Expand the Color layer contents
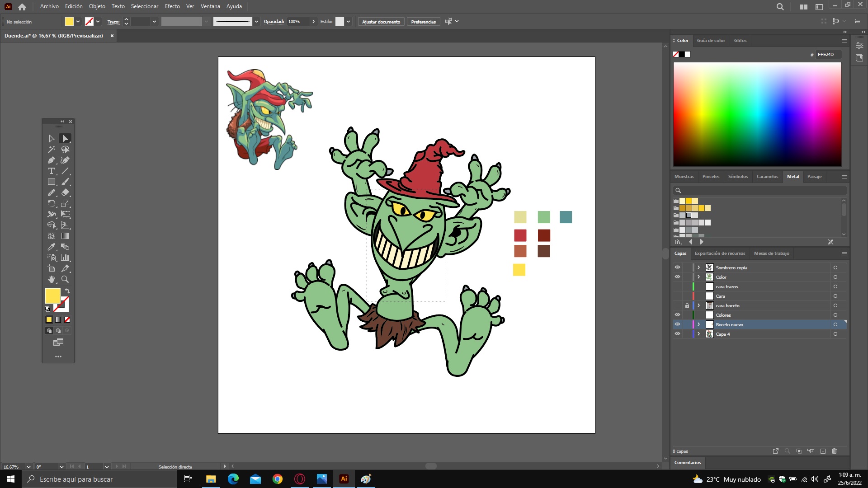868x488 pixels. [x=698, y=277]
